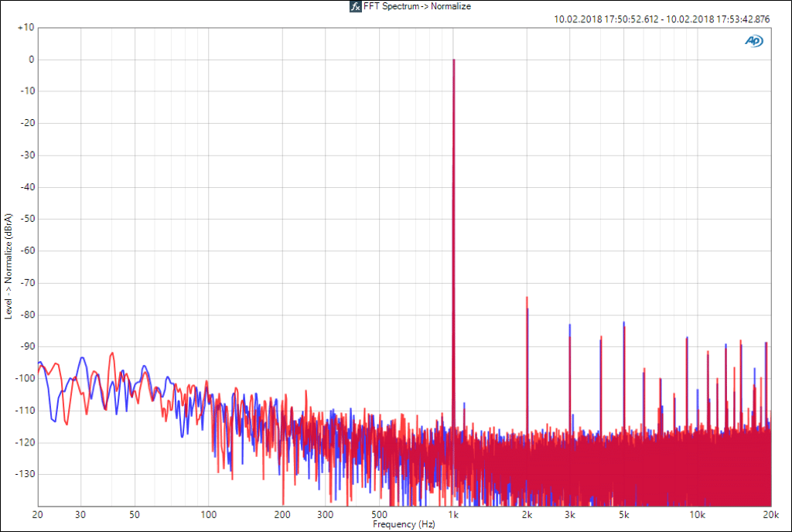
Task: Select the 'FFT Spectrum -> Normalize' title text
Action: point(417,6)
